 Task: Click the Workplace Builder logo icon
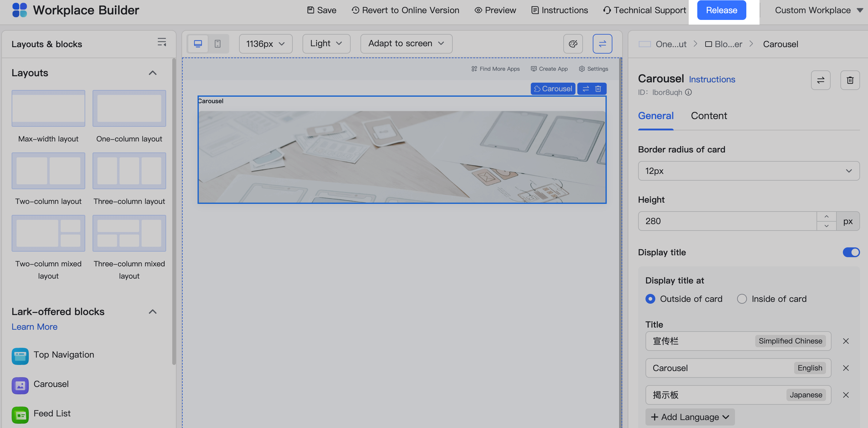coord(19,10)
